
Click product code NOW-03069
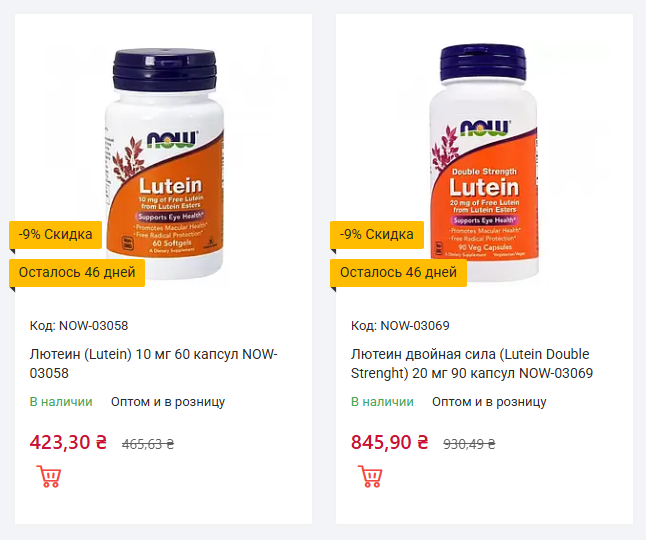coord(400,325)
